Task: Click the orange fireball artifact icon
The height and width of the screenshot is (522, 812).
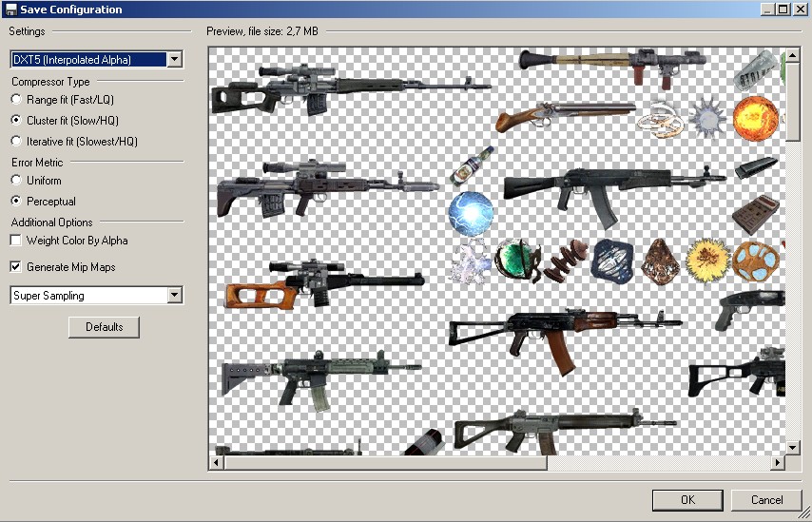Action: pos(756,119)
